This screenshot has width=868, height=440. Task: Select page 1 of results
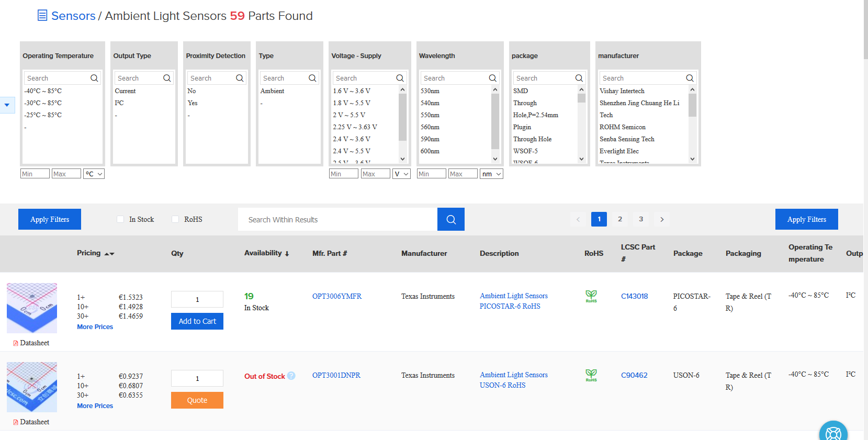click(x=599, y=219)
